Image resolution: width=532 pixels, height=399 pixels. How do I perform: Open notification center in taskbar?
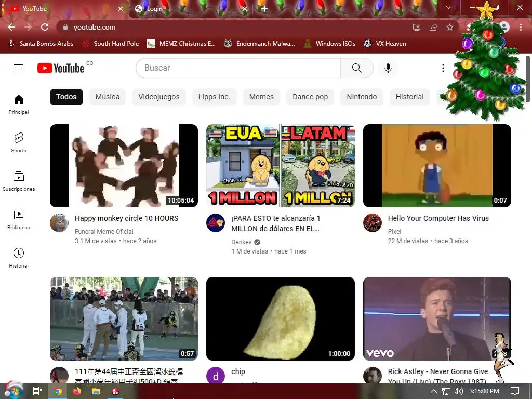[x=515, y=391]
